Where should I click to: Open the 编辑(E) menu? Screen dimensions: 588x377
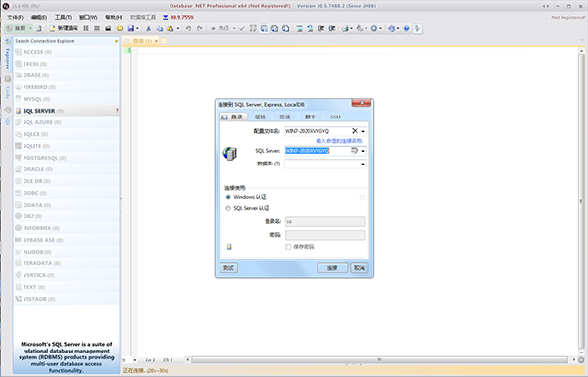(x=39, y=17)
